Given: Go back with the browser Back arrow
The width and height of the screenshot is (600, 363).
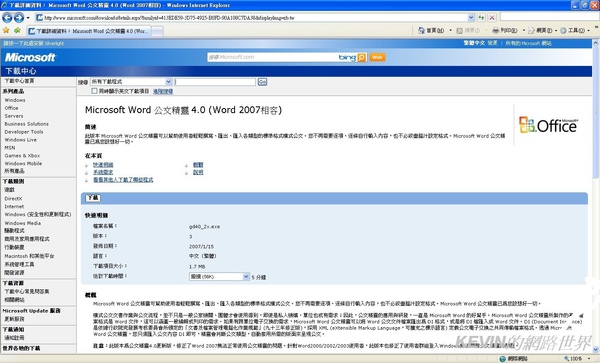Looking at the screenshot, I should [7, 18].
